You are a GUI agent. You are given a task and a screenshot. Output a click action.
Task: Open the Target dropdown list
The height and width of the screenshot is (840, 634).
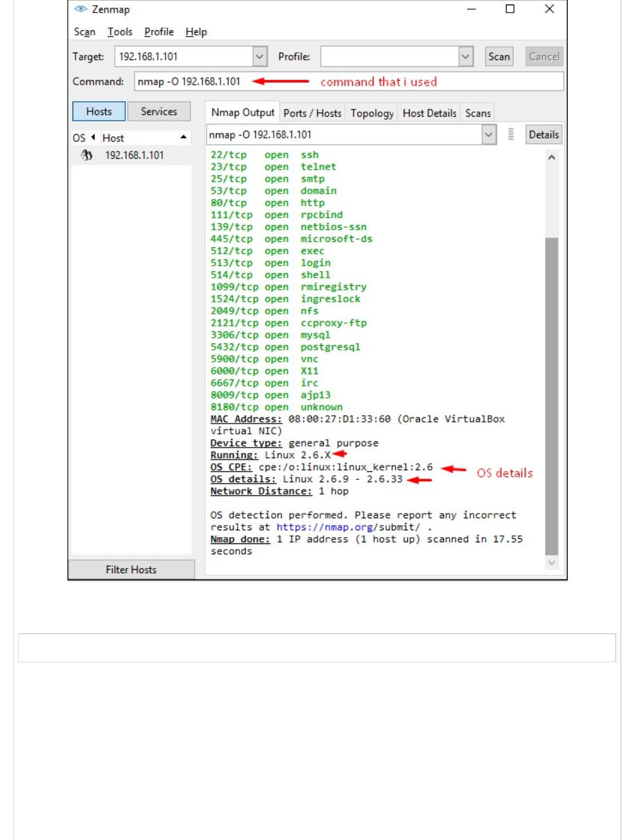[259, 57]
